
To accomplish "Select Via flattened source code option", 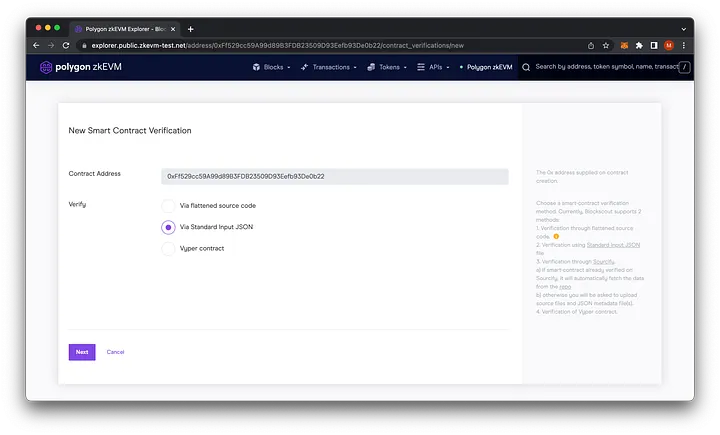I will [x=168, y=205].
